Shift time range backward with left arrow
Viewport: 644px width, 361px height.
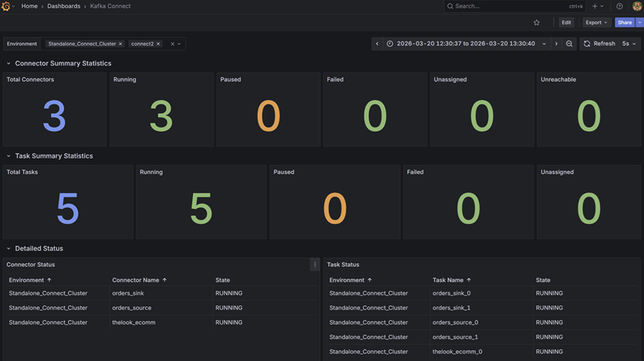(377, 44)
